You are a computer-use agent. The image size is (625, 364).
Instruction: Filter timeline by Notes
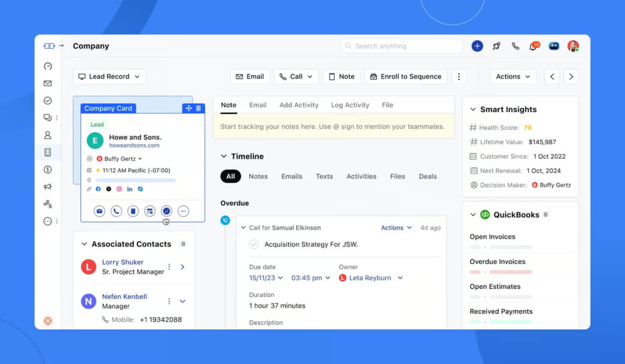258,176
